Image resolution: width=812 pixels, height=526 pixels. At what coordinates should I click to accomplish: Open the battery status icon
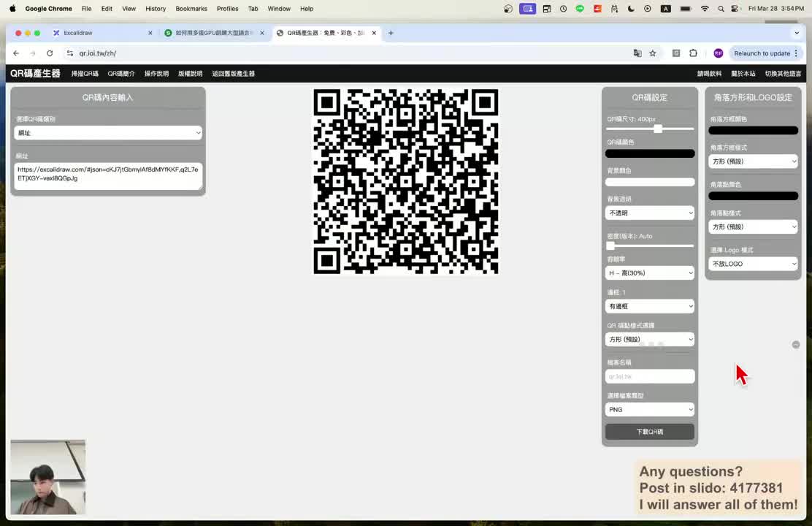point(686,9)
